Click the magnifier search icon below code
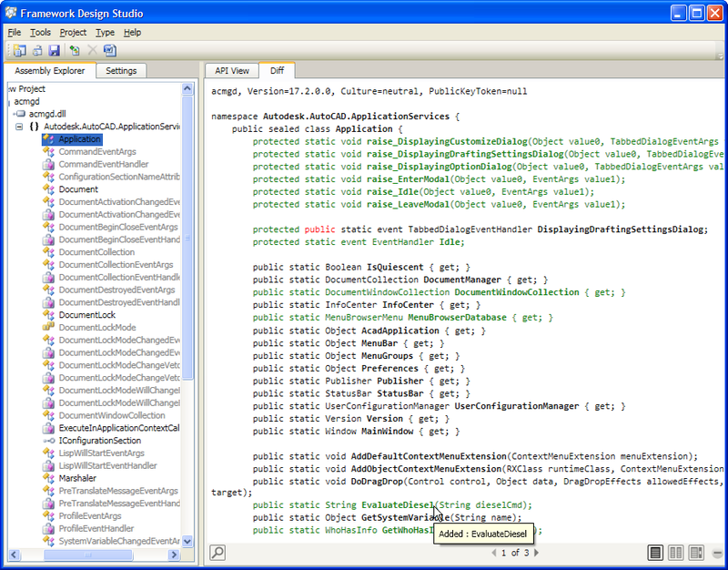 [x=217, y=553]
